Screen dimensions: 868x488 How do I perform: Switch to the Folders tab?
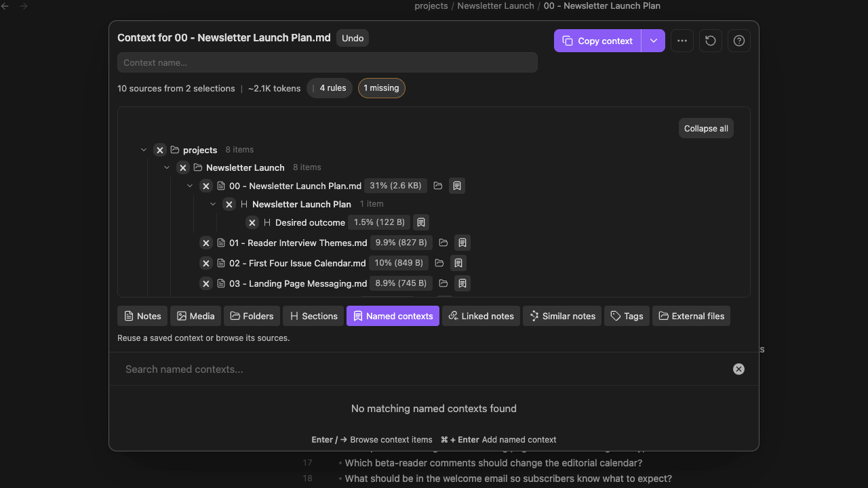click(x=252, y=316)
